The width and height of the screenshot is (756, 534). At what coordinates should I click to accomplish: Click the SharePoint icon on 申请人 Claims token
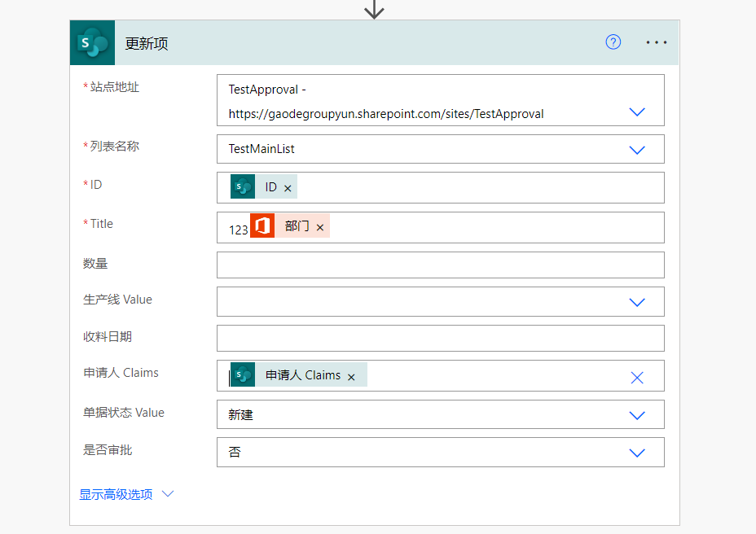tap(243, 375)
